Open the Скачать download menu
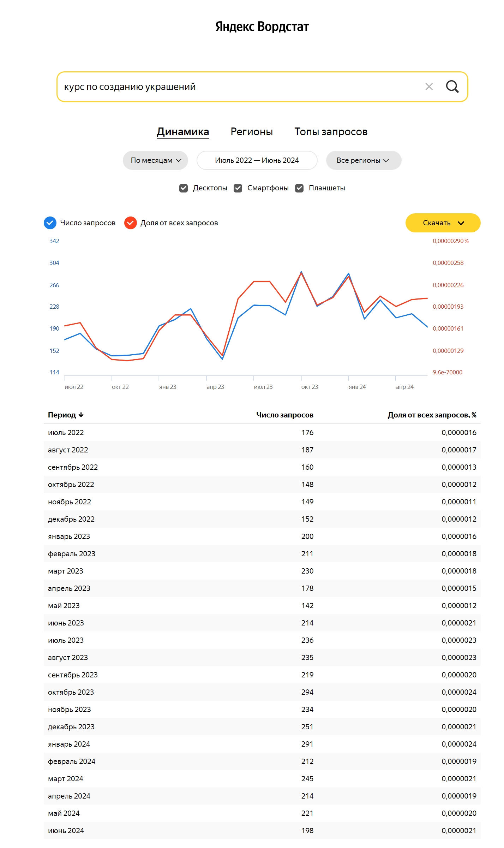The height and width of the screenshot is (848, 504). tap(443, 223)
